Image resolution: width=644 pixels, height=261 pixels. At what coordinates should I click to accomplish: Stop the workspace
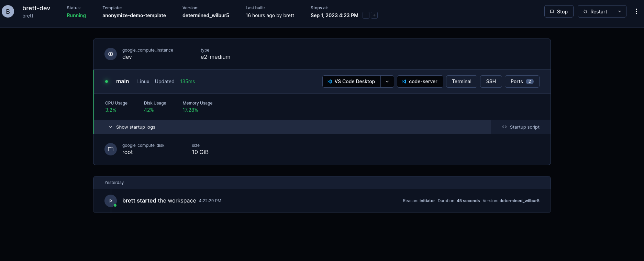tap(559, 11)
